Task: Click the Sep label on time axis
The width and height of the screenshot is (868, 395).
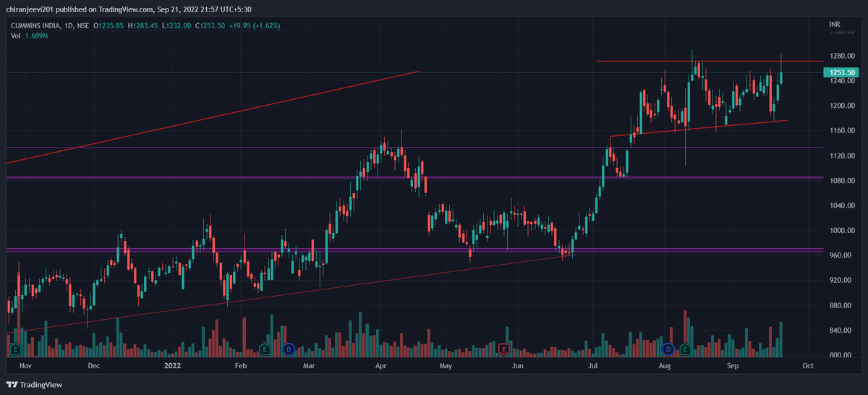Action: [x=733, y=366]
